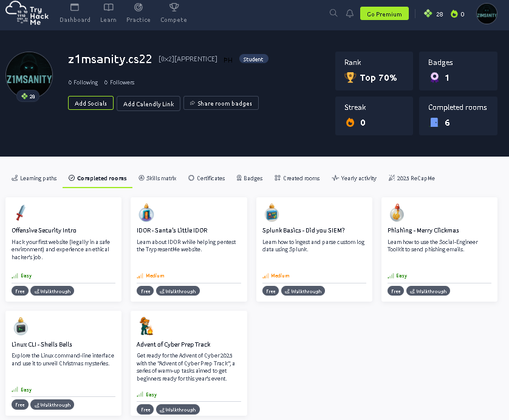This screenshot has width=509, height=420.
Task: Click the green points gem icon in header
Action: tap(428, 13)
